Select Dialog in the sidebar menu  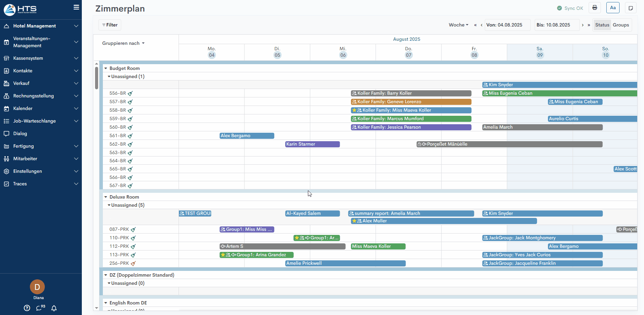20,134
